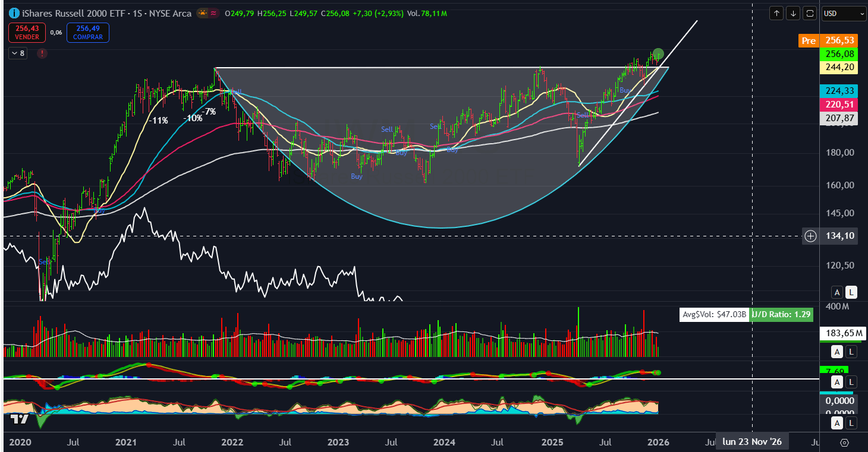Click the yellow 244,20 moving average label
The height and width of the screenshot is (452, 868).
click(x=840, y=67)
